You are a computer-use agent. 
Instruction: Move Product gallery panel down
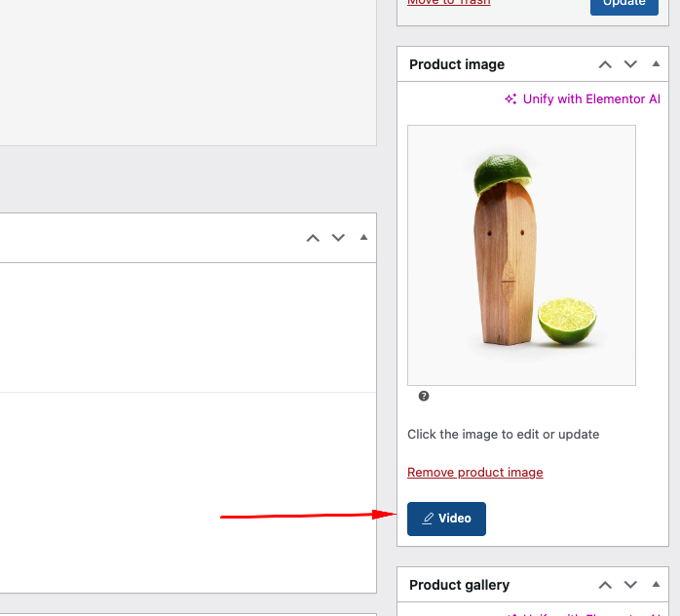pos(630,585)
